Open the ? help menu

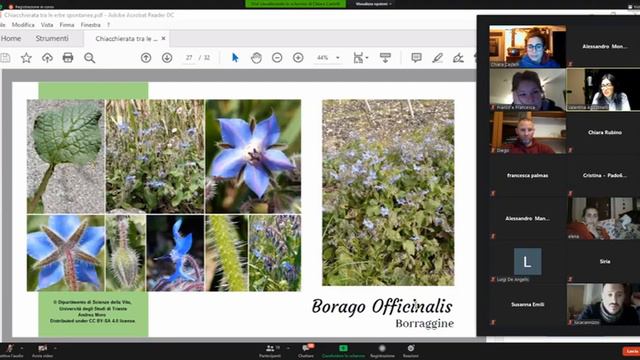[x=109, y=25]
